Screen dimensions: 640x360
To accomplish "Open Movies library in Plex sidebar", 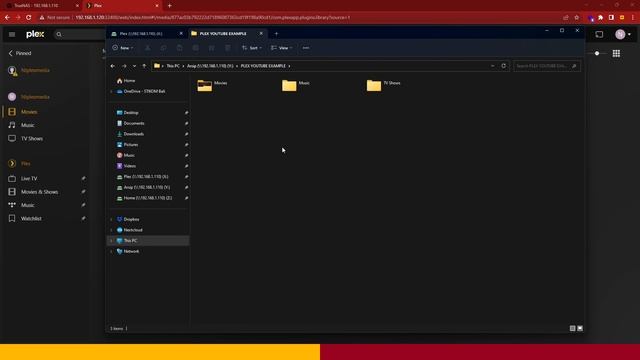I will click(29, 111).
